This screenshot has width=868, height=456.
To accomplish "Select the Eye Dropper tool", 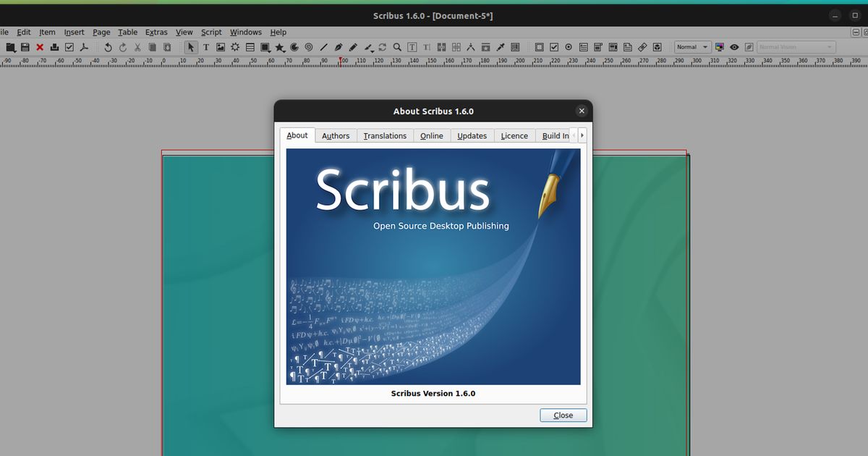I will (x=500, y=47).
